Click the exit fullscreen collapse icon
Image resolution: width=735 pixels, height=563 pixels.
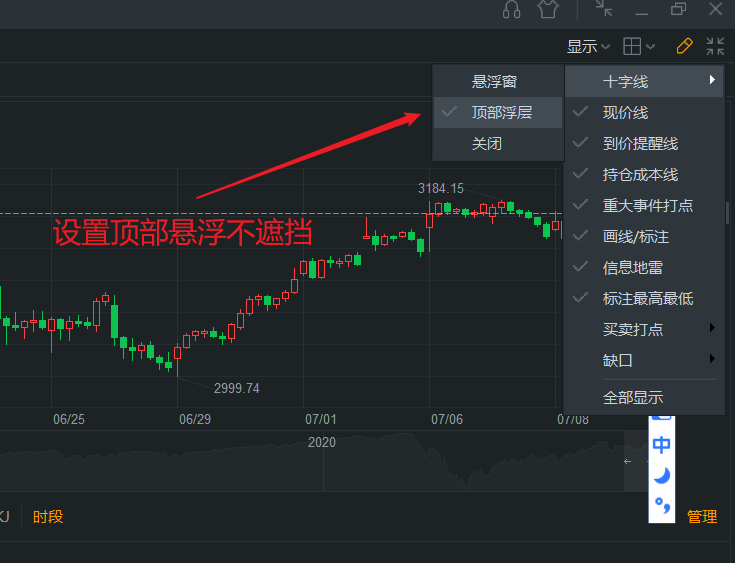(x=715, y=46)
